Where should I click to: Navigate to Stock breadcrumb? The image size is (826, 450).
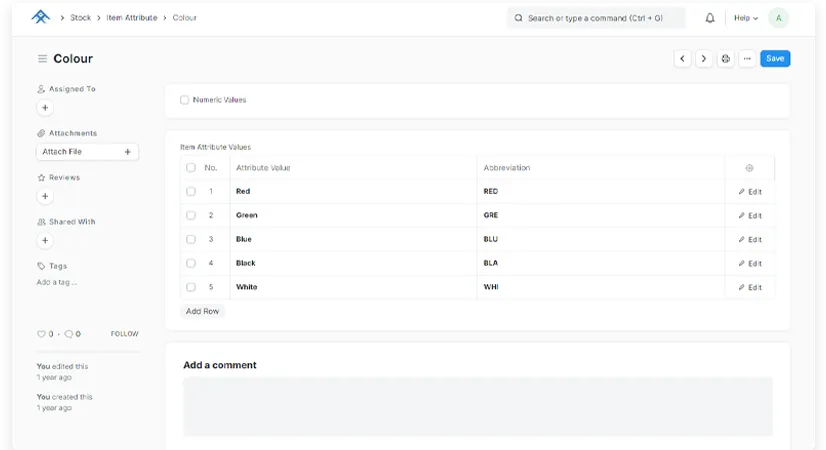(x=80, y=18)
